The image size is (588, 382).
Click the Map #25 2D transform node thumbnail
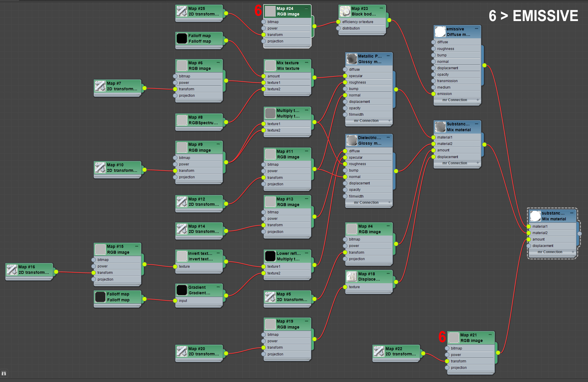182,11
